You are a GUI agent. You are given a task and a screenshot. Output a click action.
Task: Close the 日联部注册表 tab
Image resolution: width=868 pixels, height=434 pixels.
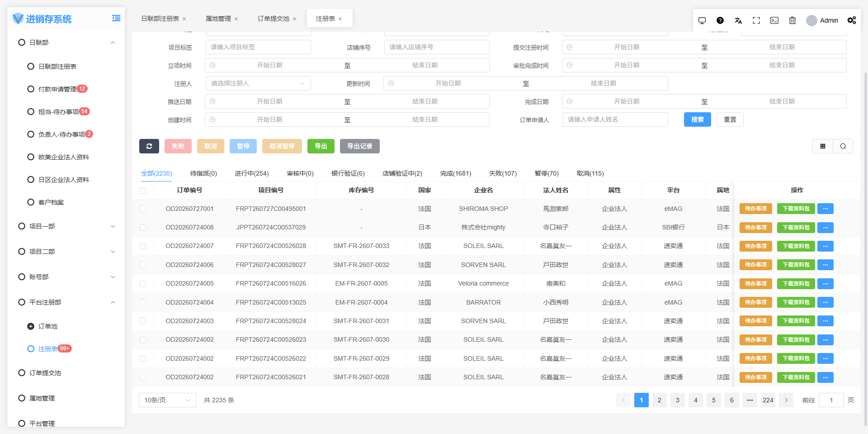184,19
